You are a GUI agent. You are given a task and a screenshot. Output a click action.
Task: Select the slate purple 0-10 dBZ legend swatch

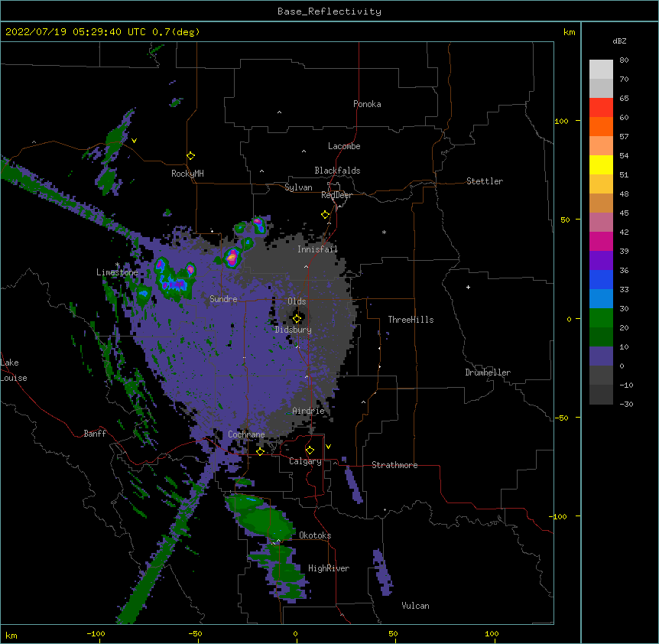[x=601, y=356]
